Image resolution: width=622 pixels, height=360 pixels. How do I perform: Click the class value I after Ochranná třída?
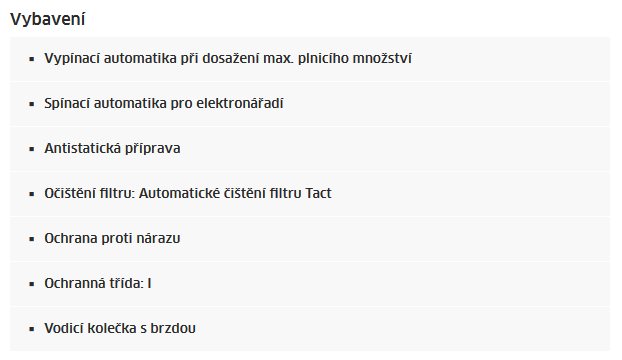pos(149,283)
